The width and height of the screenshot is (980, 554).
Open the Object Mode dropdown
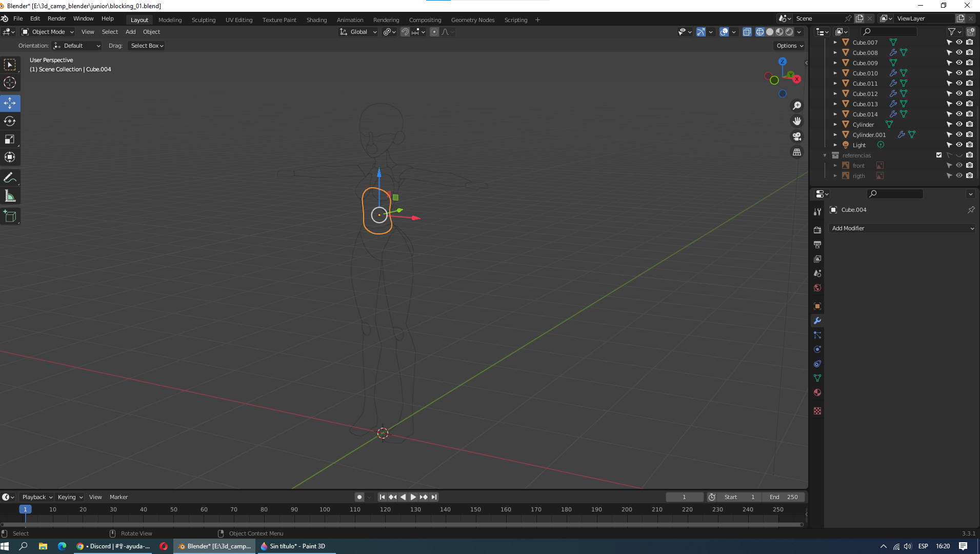(x=47, y=32)
